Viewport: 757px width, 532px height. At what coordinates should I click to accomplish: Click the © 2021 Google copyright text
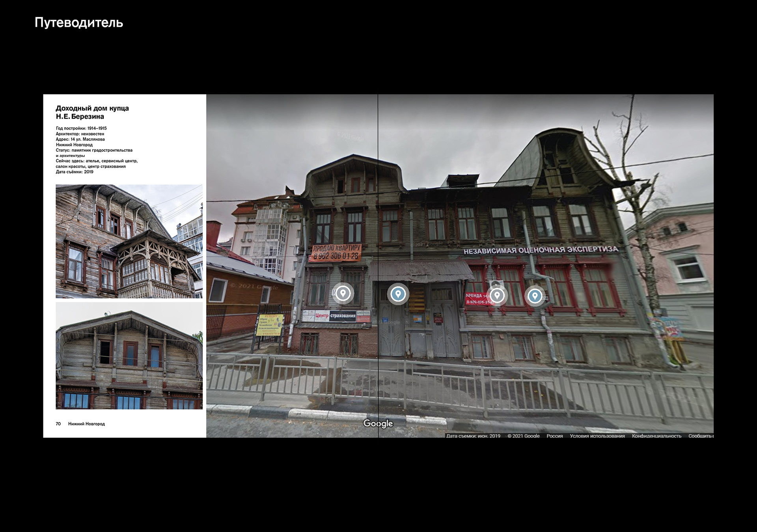click(523, 436)
